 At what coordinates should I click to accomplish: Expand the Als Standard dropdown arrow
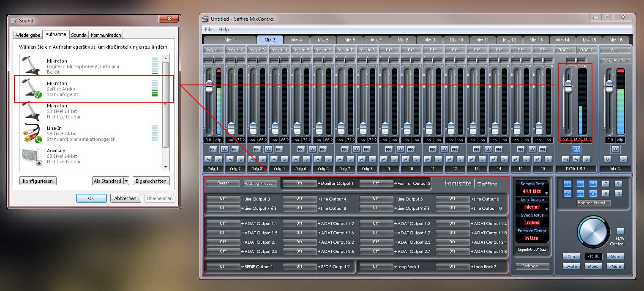[x=126, y=181]
